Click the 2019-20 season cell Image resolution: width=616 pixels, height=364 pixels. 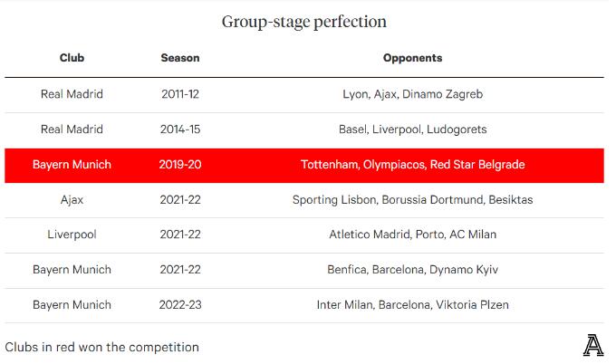click(180, 164)
